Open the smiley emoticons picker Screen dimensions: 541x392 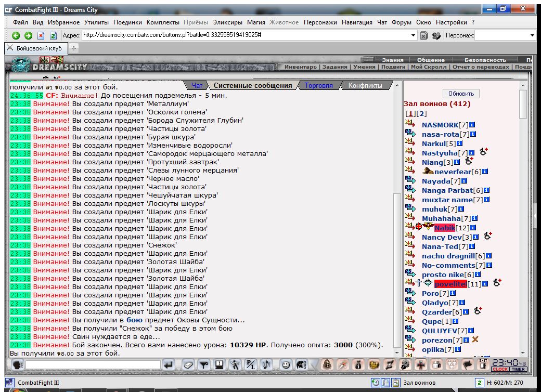click(x=286, y=365)
